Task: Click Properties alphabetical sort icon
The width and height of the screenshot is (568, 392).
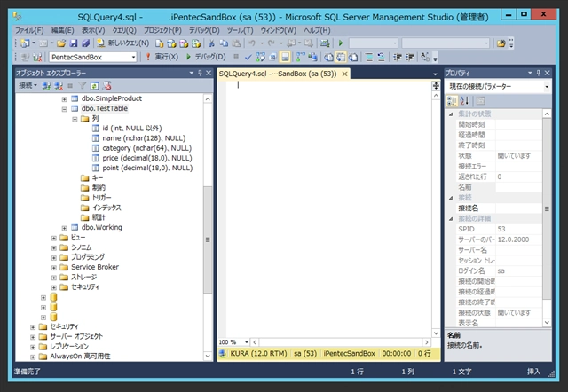Action: tap(464, 100)
